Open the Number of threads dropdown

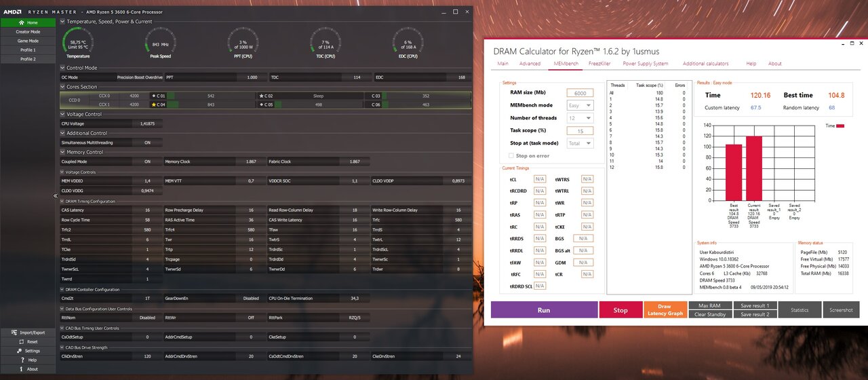(x=579, y=118)
